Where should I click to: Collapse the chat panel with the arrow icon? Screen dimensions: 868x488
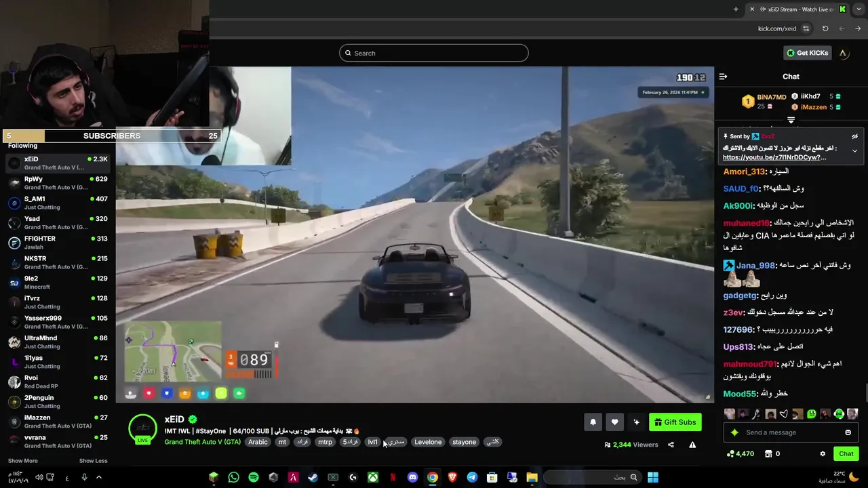[x=723, y=77]
